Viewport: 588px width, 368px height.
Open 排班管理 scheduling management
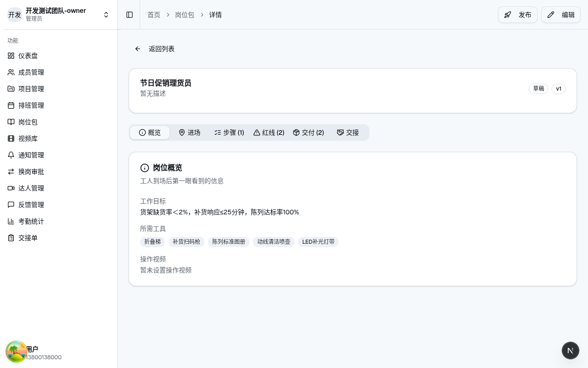point(31,105)
